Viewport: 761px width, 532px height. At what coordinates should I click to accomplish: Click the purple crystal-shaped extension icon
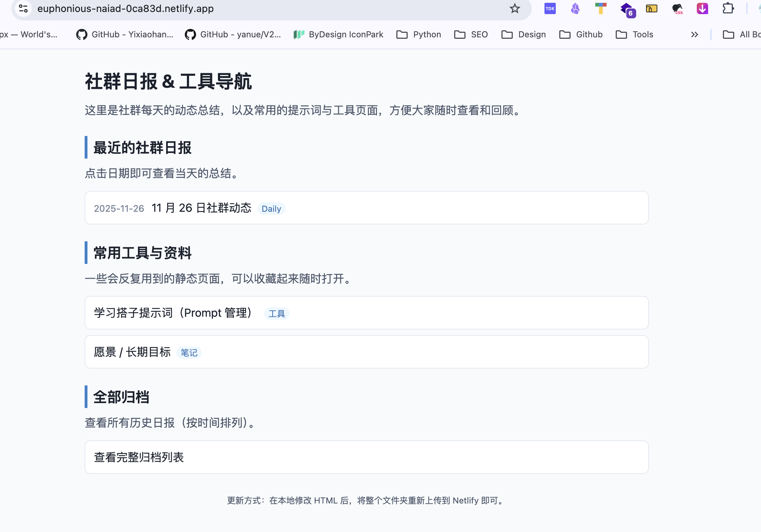click(x=575, y=8)
